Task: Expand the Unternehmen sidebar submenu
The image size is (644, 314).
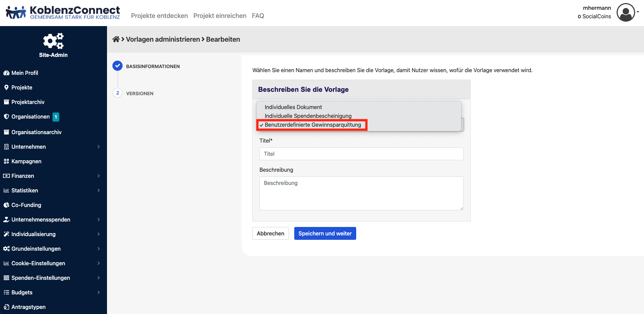Action: coord(99,147)
